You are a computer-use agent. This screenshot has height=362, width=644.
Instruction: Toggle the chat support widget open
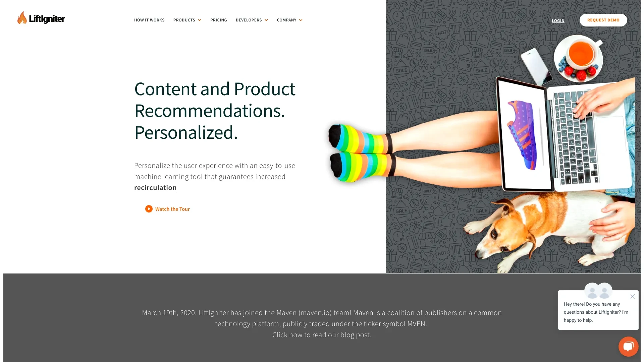click(x=629, y=347)
